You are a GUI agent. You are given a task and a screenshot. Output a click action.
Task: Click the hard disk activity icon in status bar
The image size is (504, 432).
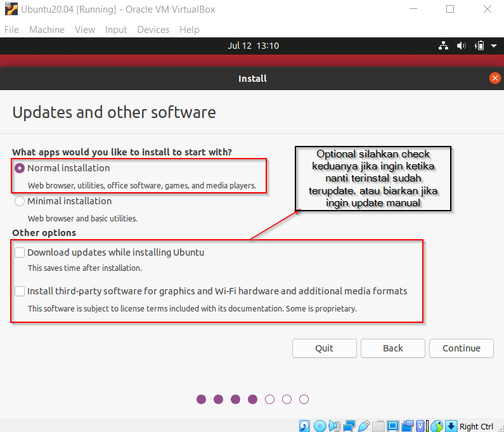305,426
